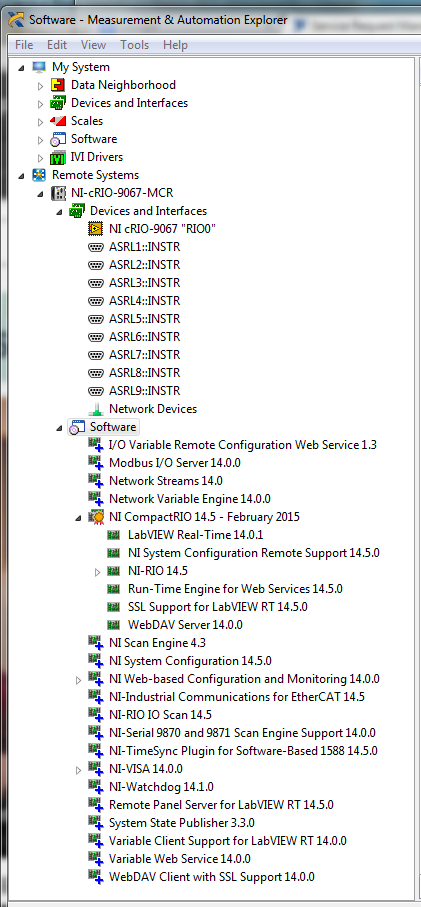Collapse the Remote Systems node

pyautogui.click(x=21, y=175)
